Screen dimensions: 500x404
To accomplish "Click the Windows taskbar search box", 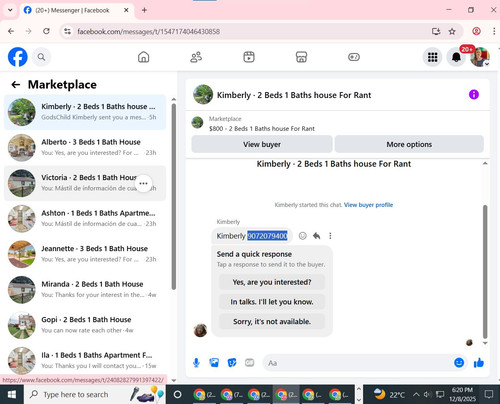I will click(95, 395).
